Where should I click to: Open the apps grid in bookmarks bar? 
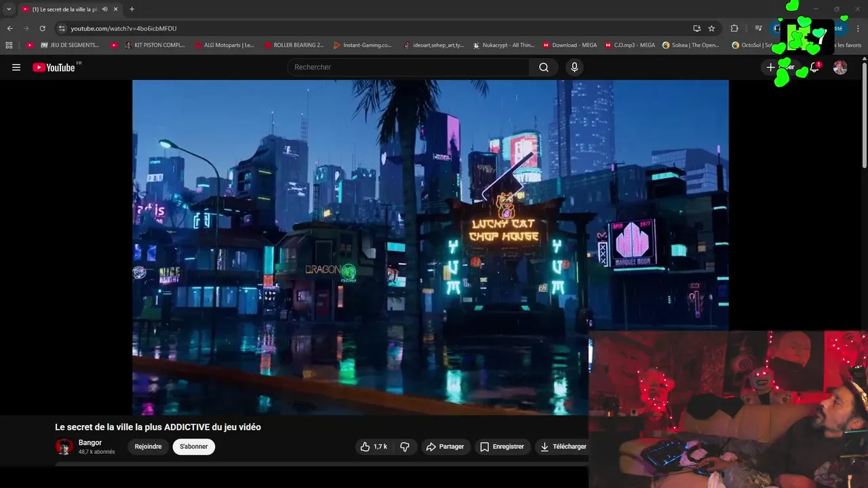coord(9,45)
